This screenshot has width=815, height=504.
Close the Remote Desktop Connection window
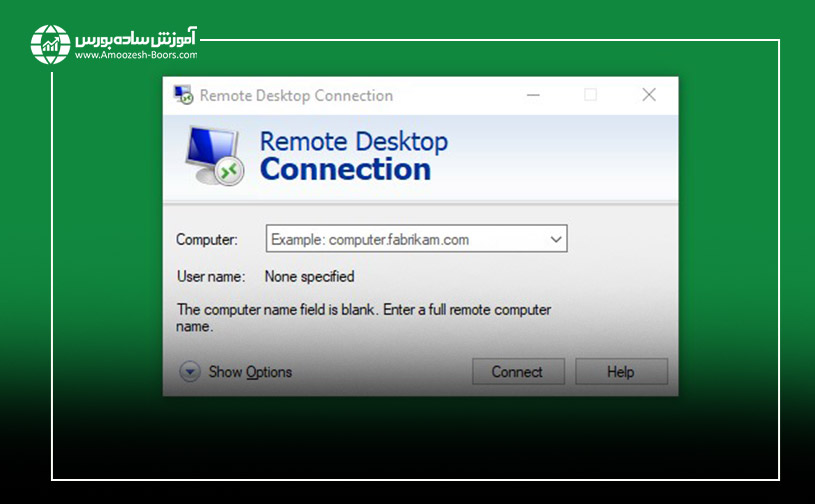point(649,95)
